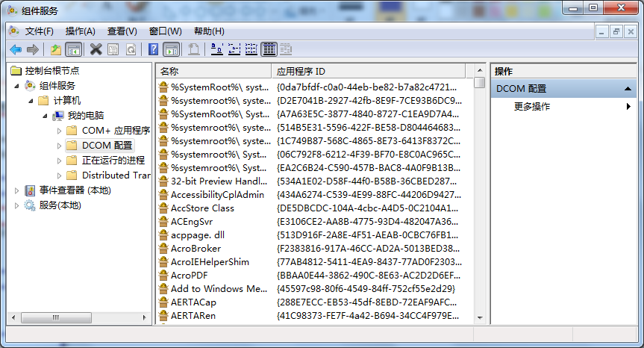Screen dimensions: 644x348
Task: Open Properties via toolbar icon
Action: point(113,50)
